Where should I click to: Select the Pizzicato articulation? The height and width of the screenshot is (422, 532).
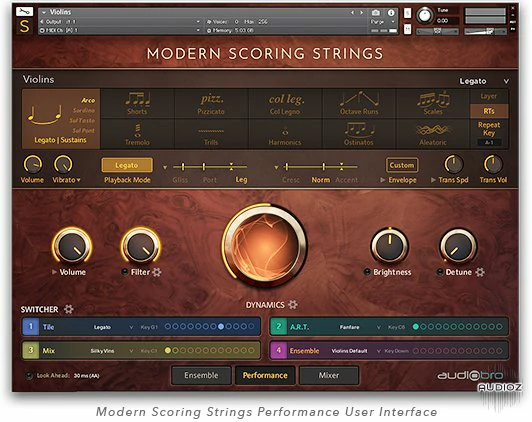(x=211, y=104)
